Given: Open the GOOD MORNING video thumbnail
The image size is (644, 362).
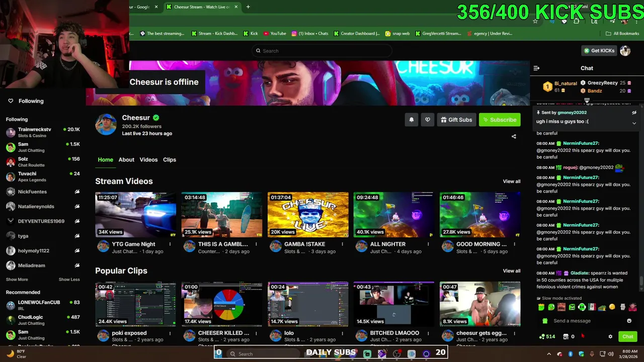Looking at the screenshot, I should (480, 215).
